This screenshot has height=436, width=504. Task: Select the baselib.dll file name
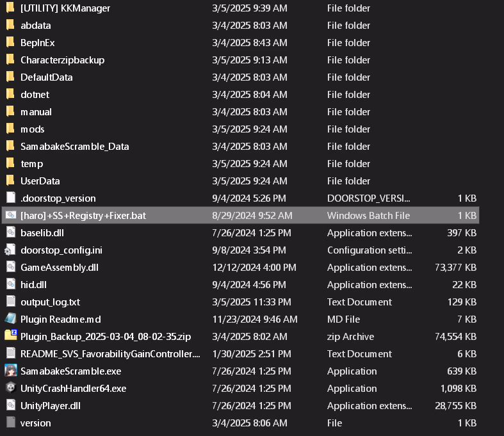coord(42,232)
